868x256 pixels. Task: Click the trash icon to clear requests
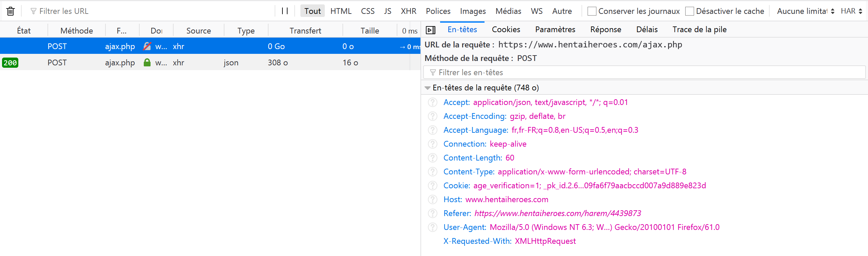(x=11, y=11)
